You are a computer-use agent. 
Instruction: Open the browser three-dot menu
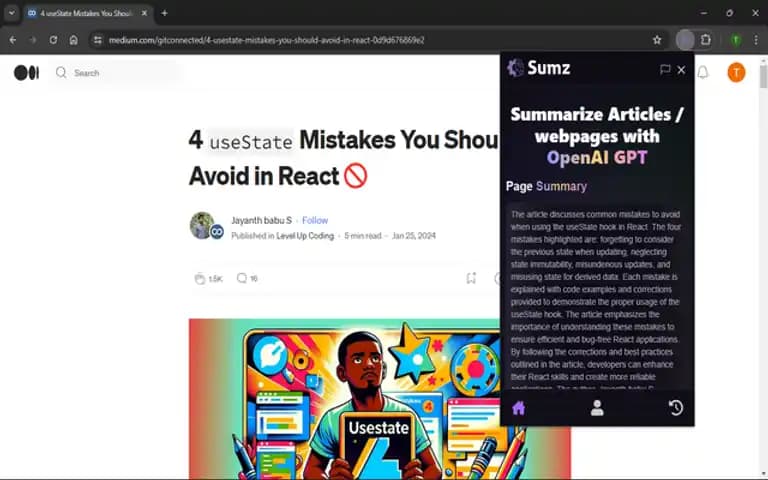[756, 40]
